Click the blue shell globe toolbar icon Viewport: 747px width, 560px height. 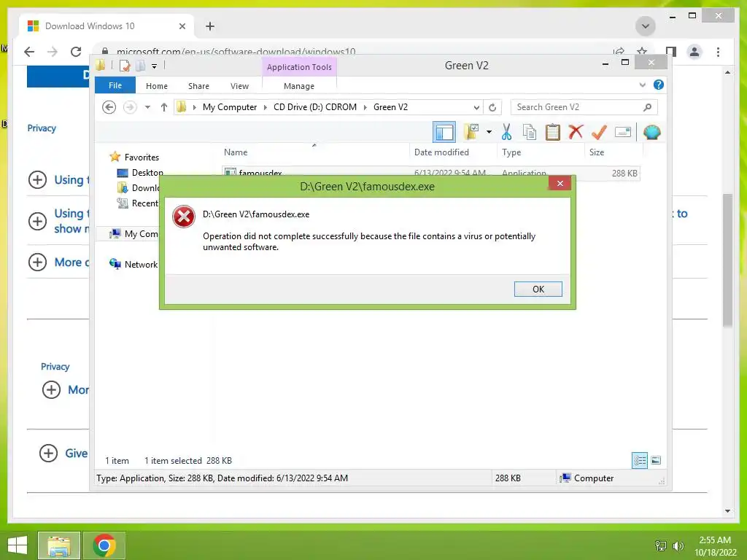pos(651,132)
